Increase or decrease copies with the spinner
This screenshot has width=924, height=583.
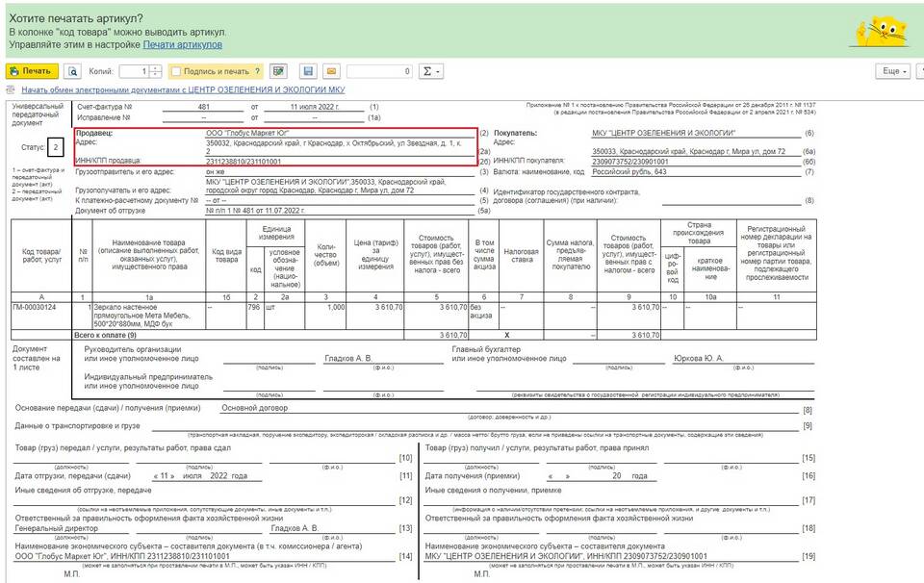coord(156,71)
